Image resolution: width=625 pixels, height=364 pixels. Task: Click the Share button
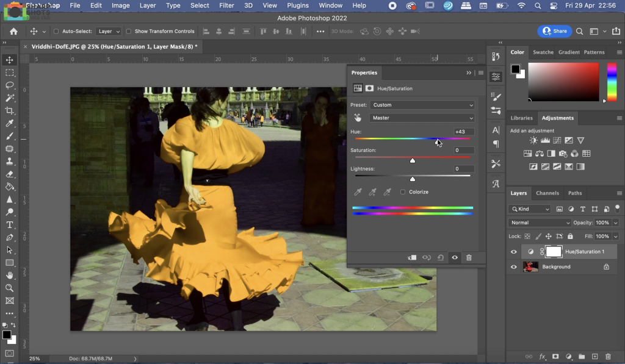(554, 31)
